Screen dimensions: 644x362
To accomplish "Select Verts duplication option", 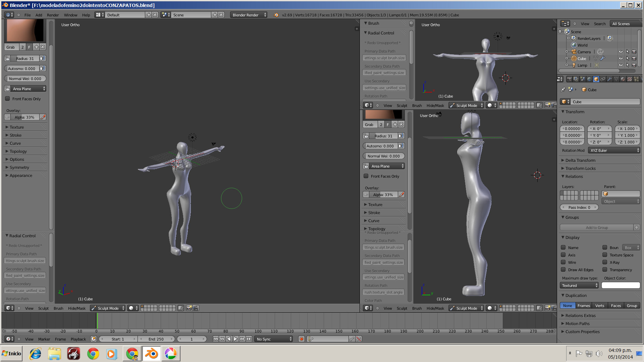I will (x=599, y=305).
